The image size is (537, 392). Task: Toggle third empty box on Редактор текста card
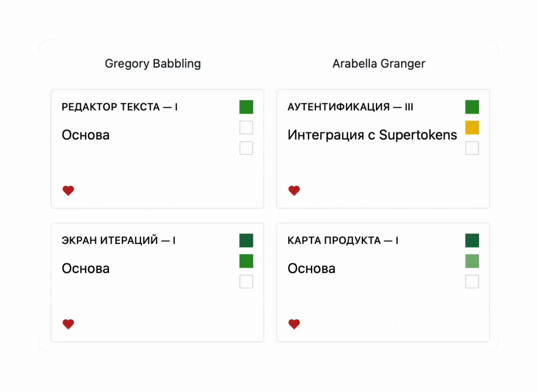246,148
